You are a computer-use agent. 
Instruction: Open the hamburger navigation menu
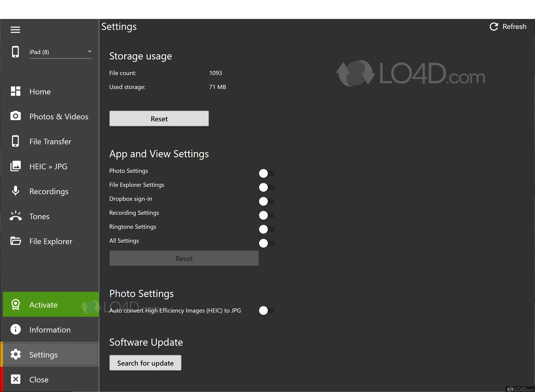(x=15, y=29)
